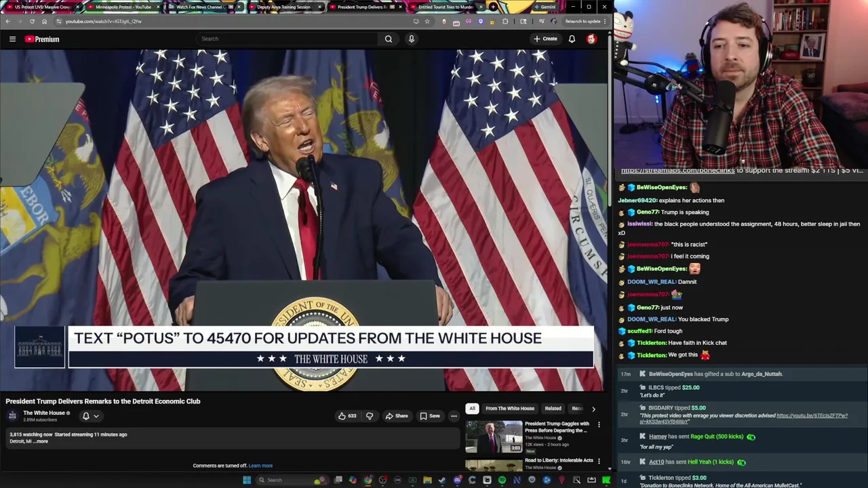This screenshot has height=488, width=868.
Task: Click the Create button
Action: click(545, 39)
